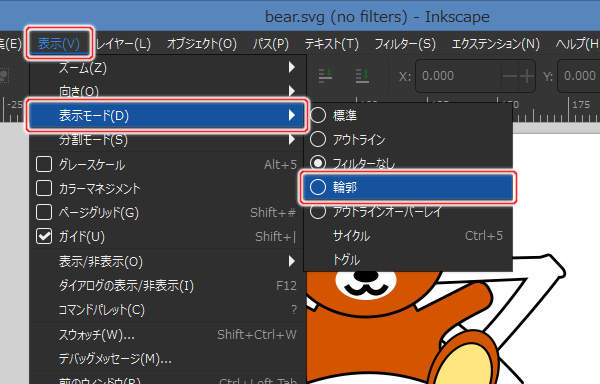Decrease the X value with the minus button
The width and height of the screenshot is (600, 384).
pos(509,76)
